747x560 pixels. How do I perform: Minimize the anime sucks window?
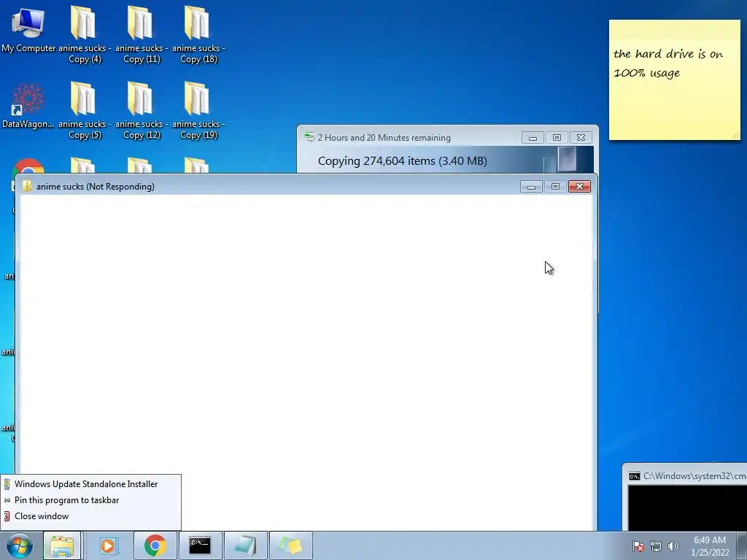531,186
